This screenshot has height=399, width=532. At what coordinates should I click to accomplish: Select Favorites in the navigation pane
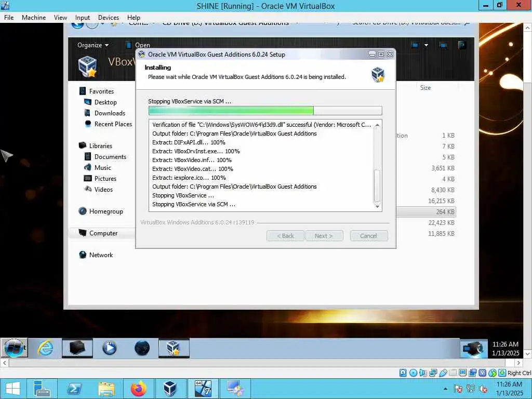[x=101, y=91]
